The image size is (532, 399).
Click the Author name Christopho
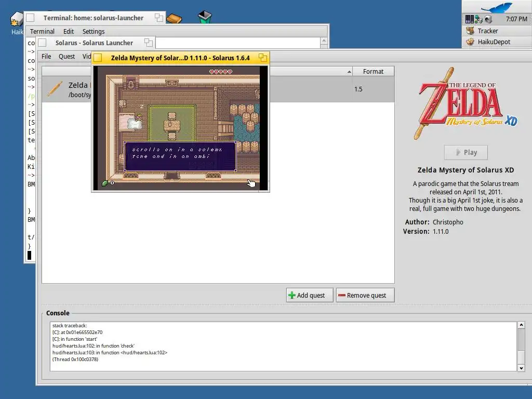448,222
